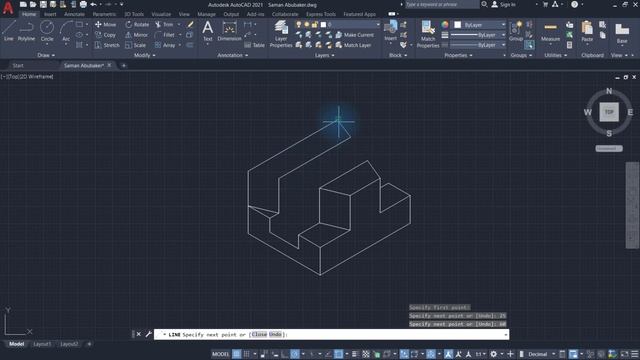
Task: Expand the Modify panel
Action: coord(144,55)
